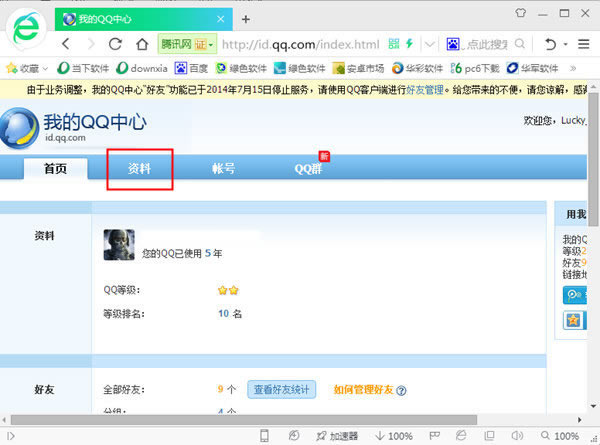
Task: Switch to QQ群 tab
Action: coord(308,168)
